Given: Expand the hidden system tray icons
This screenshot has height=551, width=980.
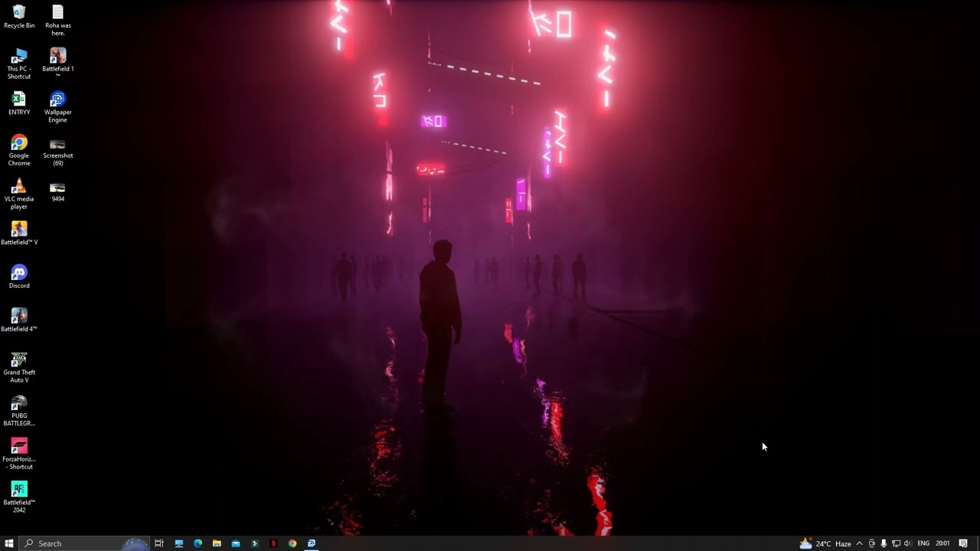Looking at the screenshot, I should (x=859, y=543).
